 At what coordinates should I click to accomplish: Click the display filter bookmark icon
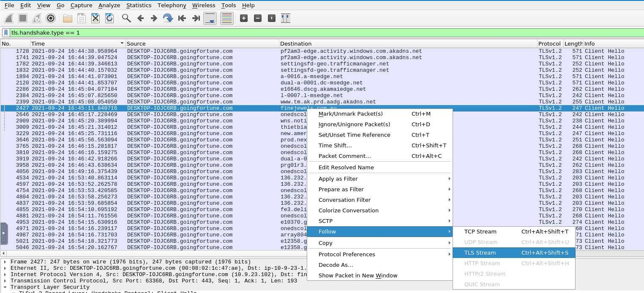[x=6, y=33]
